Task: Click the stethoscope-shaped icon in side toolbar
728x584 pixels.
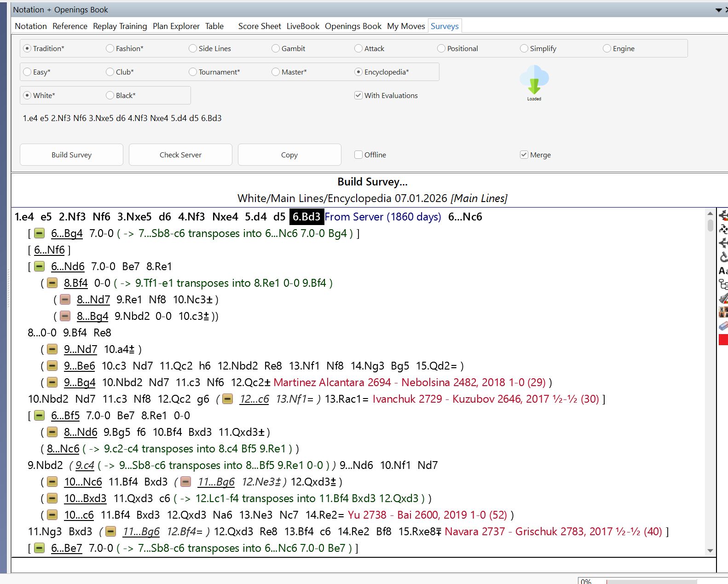Action: tap(723, 257)
